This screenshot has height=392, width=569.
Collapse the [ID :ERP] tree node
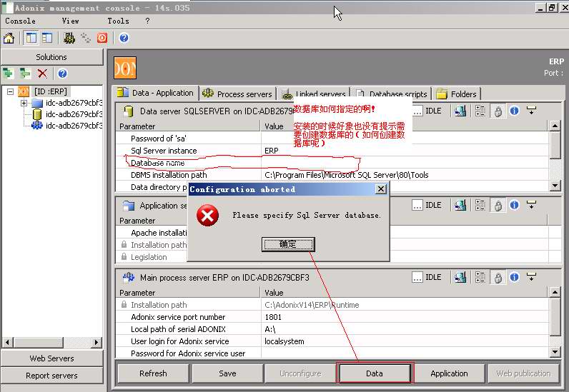point(10,91)
